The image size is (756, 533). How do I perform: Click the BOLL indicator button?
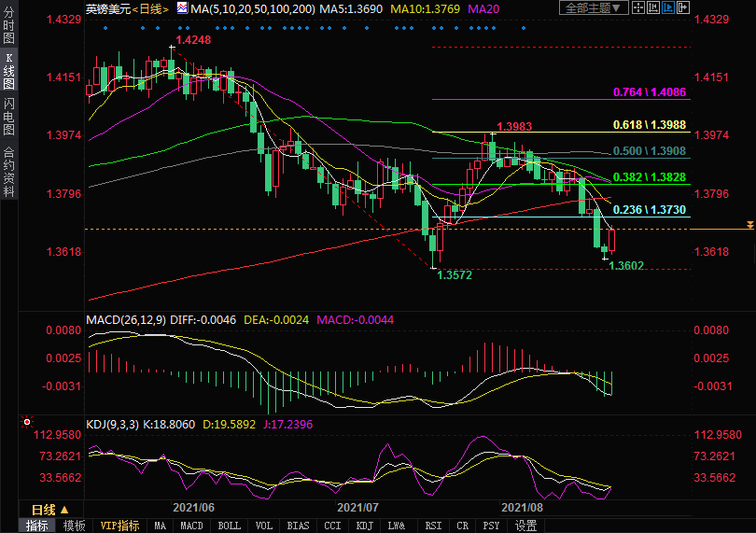229,526
